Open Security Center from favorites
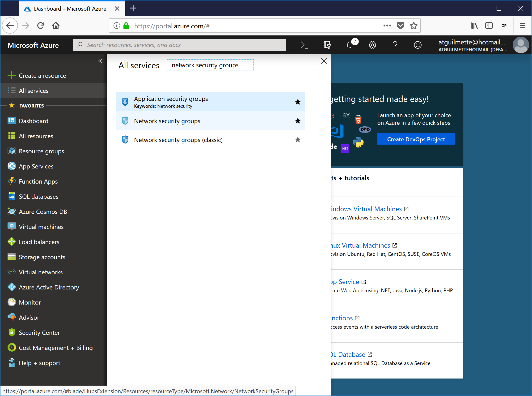Image resolution: width=532 pixels, height=396 pixels. pos(39,332)
